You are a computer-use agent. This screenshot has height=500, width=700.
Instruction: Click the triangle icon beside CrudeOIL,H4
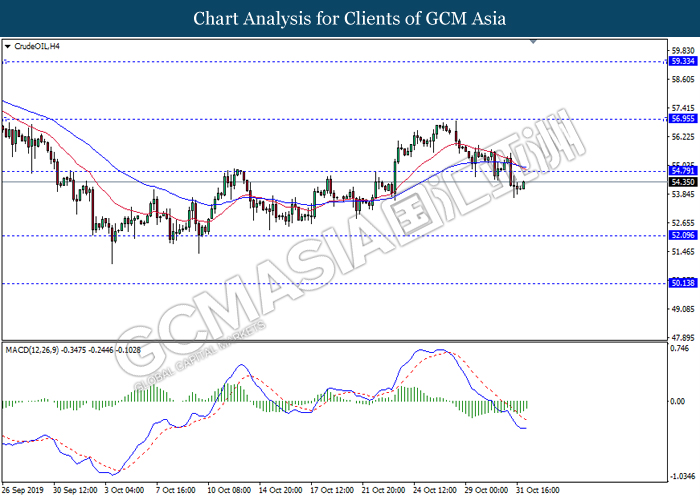(x=8, y=46)
